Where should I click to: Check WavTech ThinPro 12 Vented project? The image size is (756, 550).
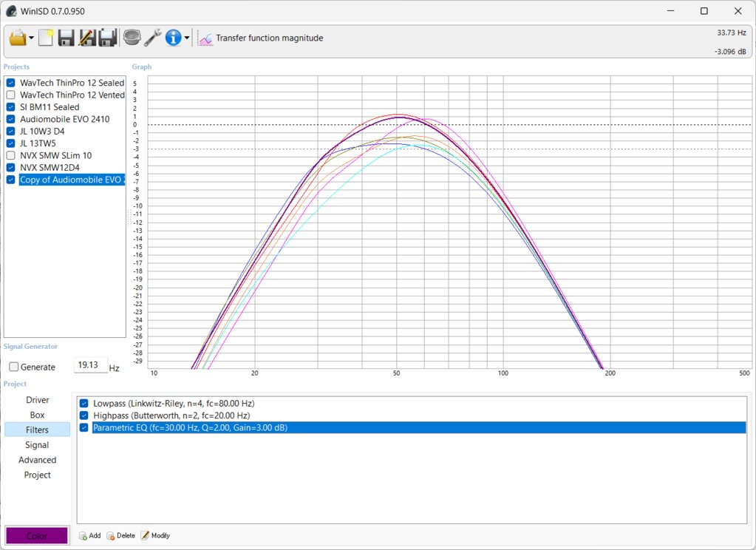tap(10, 95)
